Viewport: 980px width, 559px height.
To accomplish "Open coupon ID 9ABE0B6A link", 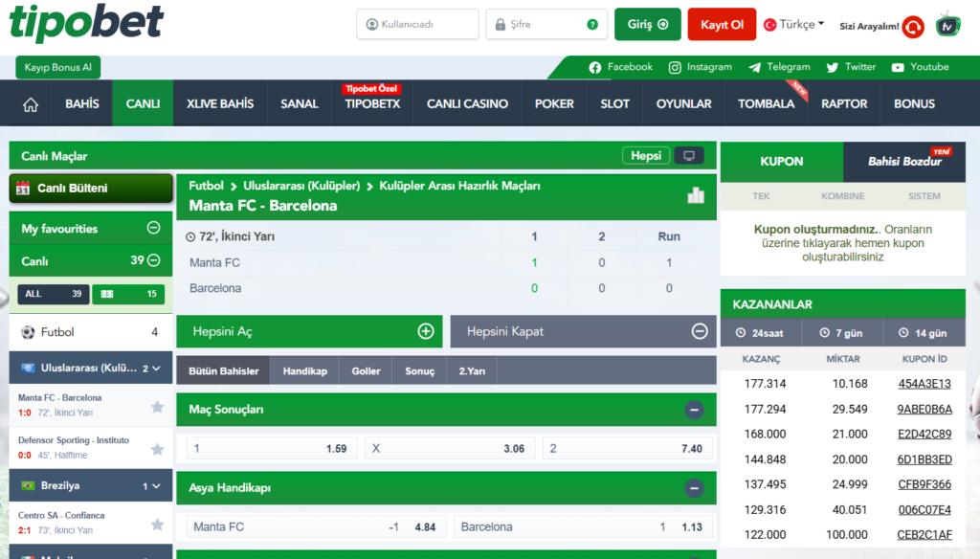I will (x=924, y=410).
